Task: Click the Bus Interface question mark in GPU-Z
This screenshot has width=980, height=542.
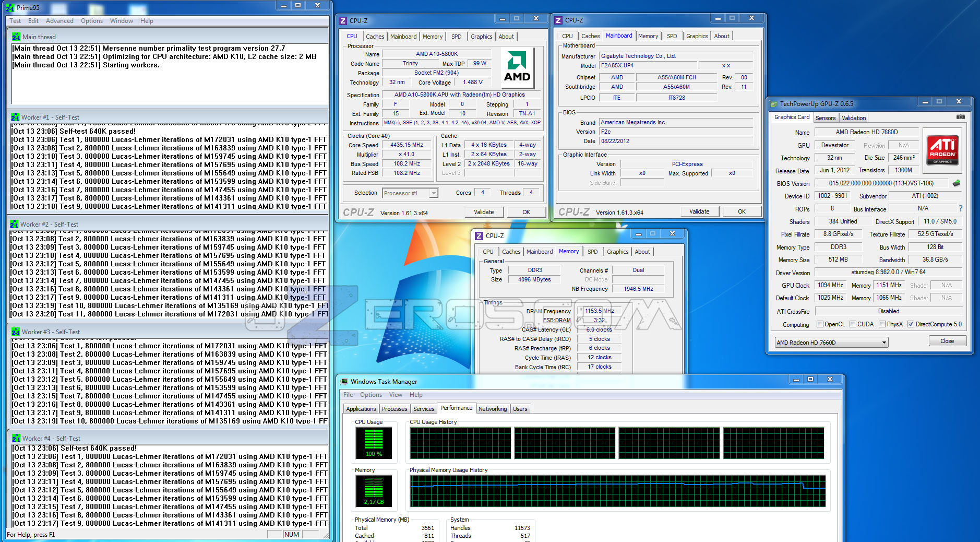Action: [x=960, y=208]
